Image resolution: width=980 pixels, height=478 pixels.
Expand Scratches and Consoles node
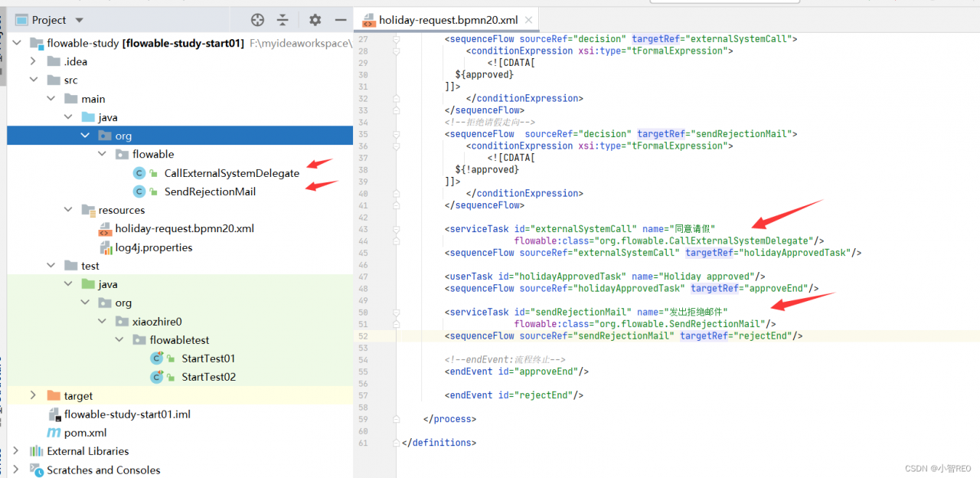[17, 470]
